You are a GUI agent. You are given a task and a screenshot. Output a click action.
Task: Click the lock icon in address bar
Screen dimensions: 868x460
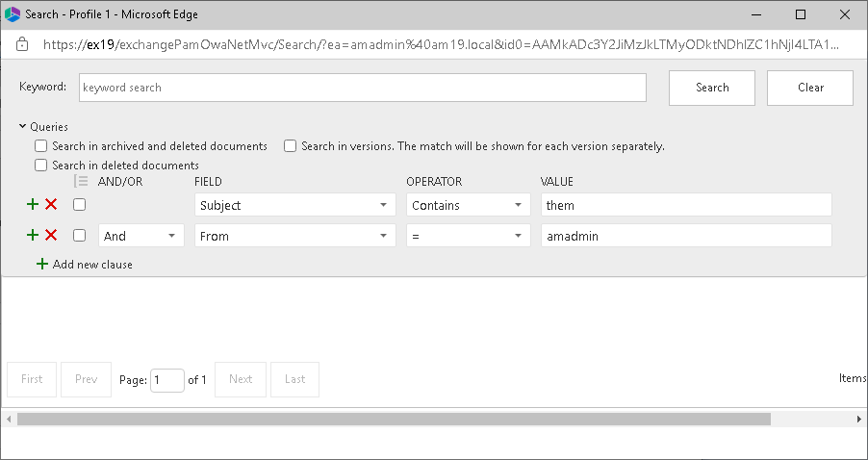click(23, 44)
